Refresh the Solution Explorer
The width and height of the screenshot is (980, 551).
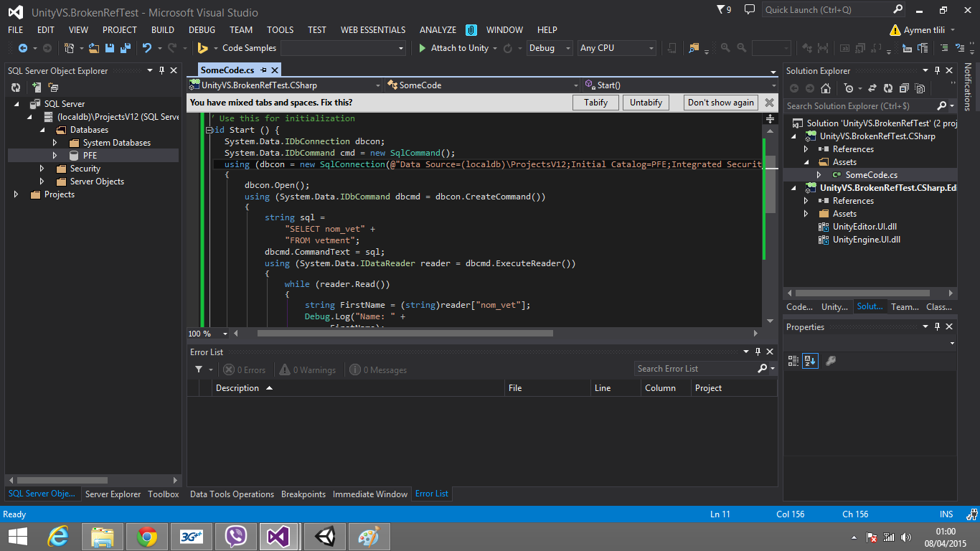point(888,88)
